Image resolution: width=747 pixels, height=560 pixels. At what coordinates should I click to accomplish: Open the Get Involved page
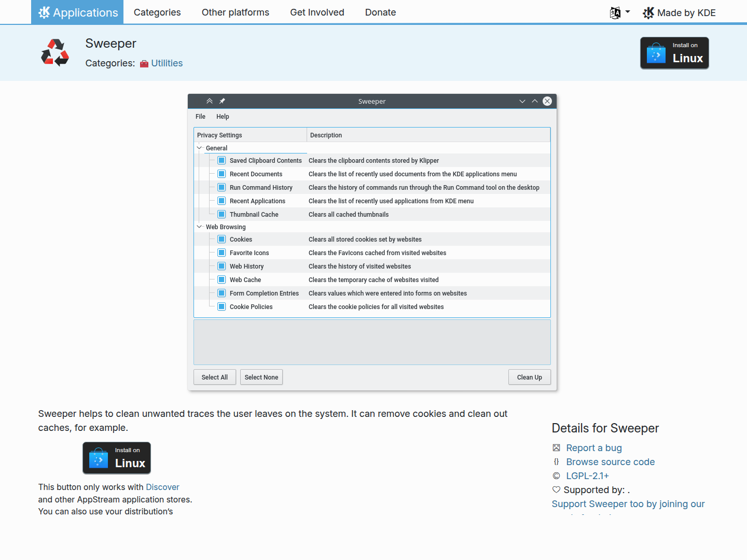point(317,12)
